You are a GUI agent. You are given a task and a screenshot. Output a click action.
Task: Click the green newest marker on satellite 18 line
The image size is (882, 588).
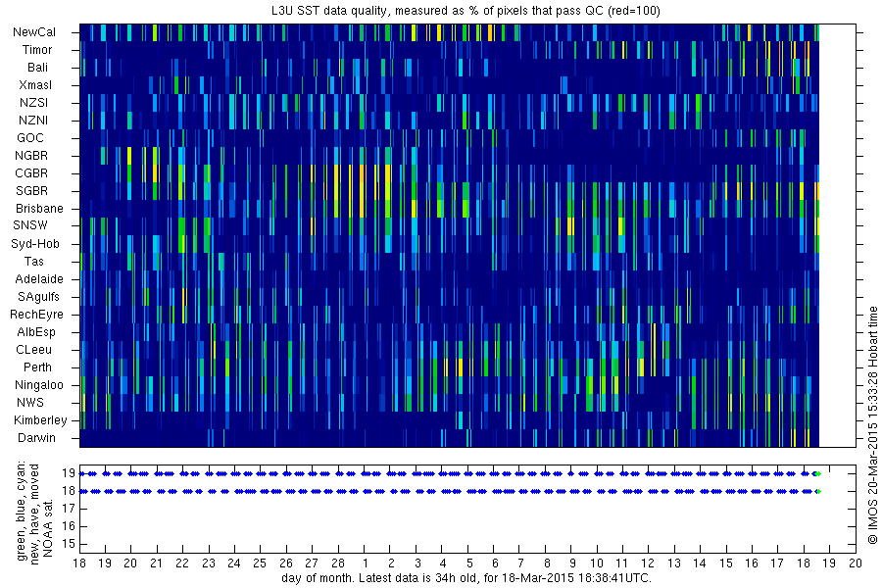818,491
